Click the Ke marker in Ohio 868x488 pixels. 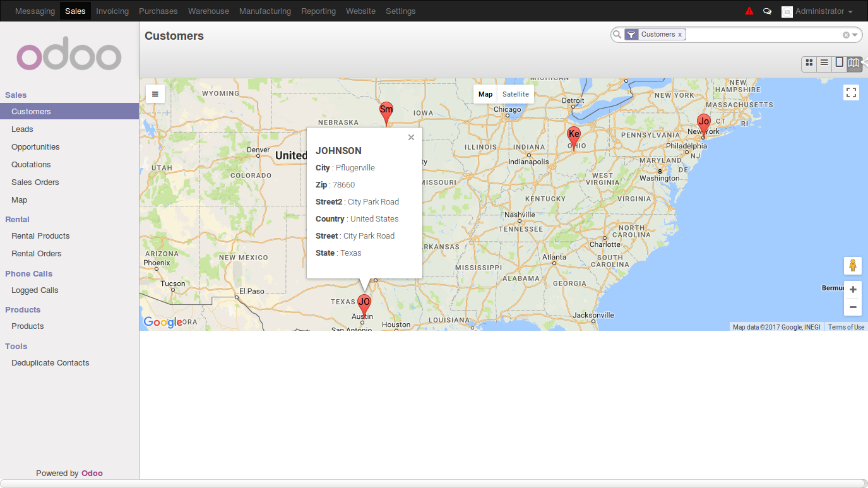click(573, 138)
